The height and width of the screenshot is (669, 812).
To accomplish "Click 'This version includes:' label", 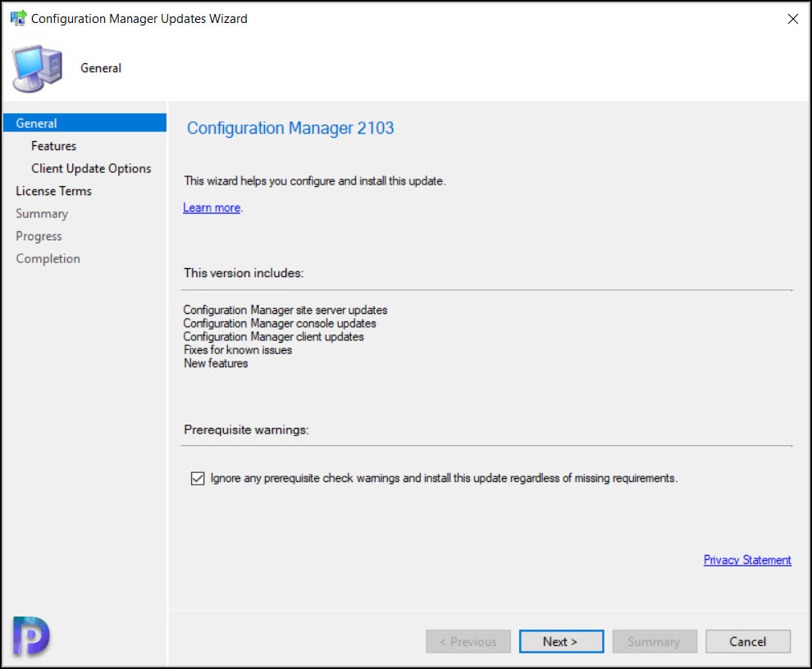I will 244,273.
